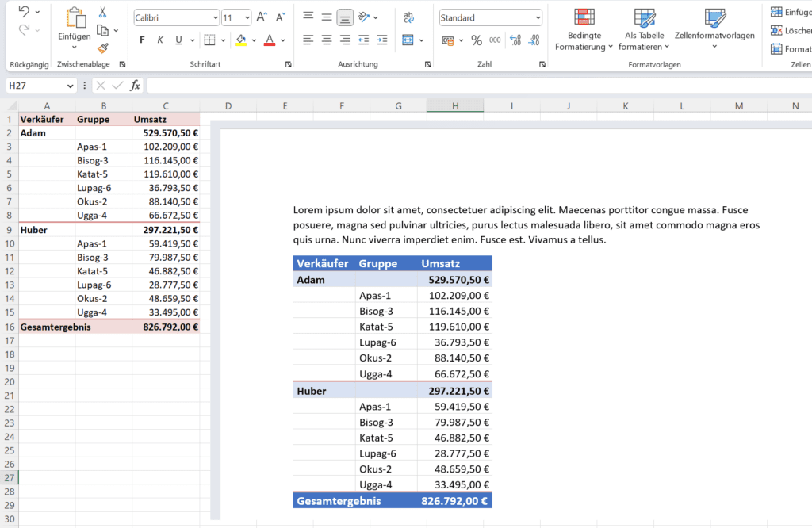Expand the borders dropdown arrow
Viewport: 812px width, 528px height.
pos(223,40)
